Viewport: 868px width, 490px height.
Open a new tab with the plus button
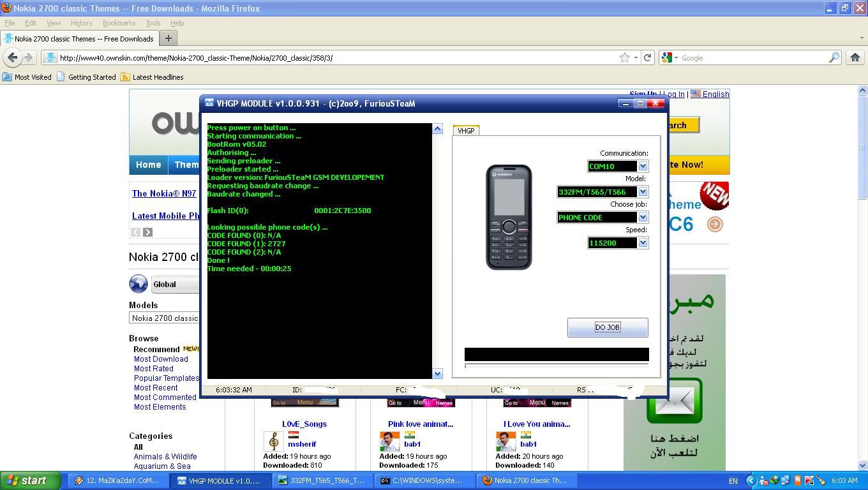click(168, 38)
